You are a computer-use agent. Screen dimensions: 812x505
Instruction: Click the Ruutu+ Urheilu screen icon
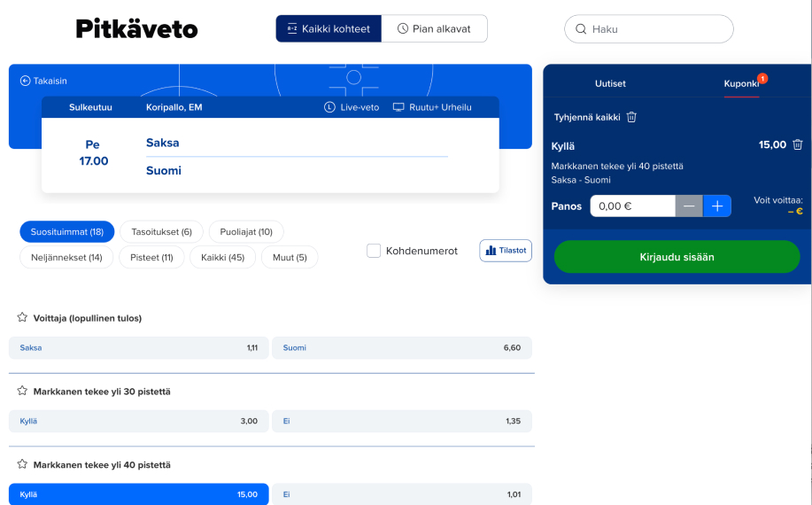(398, 107)
